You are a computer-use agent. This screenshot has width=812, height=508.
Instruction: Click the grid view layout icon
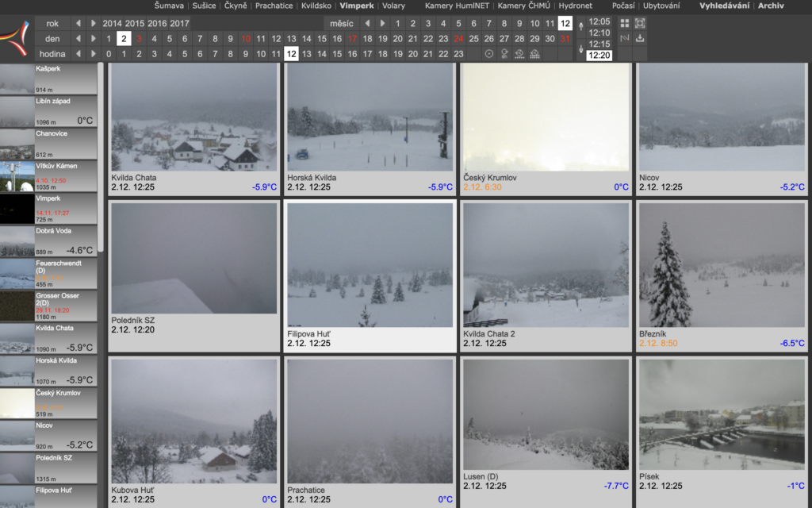click(x=625, y=23)
